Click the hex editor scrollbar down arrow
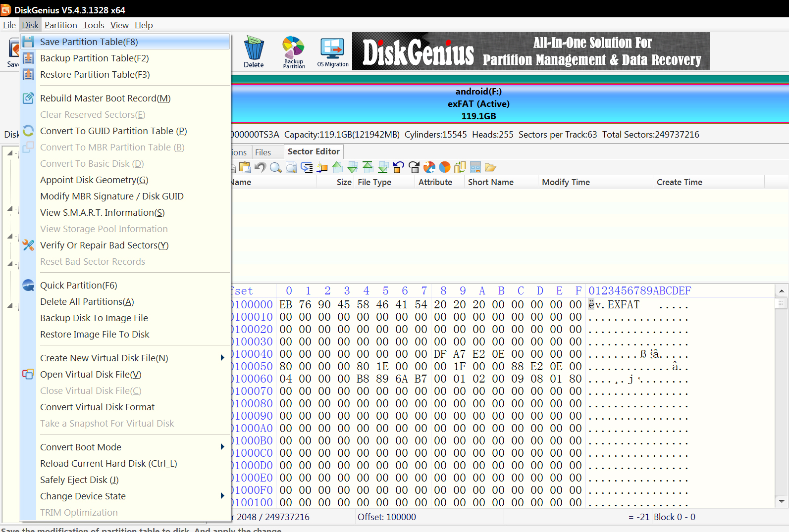 782,502
